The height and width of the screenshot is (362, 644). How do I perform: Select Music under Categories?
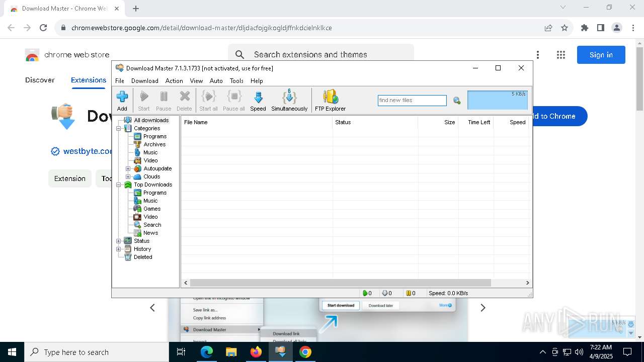[150, 152]
